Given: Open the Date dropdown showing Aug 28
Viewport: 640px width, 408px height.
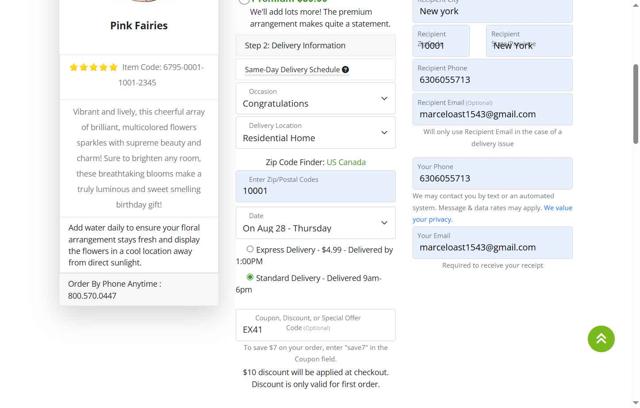Looking at the screenshot, I should pyautogui.click(x=316, y=223).
